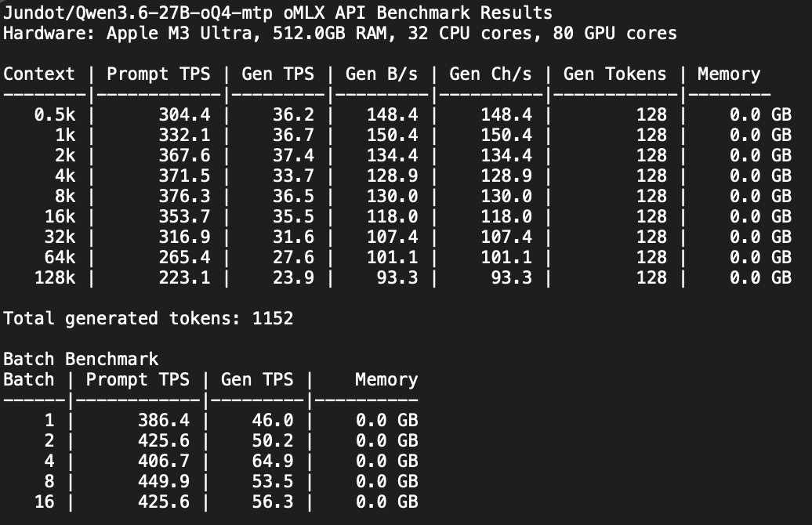
Task: Click batch Gen TPS value '50.2'
Action: tap(273, 440)
